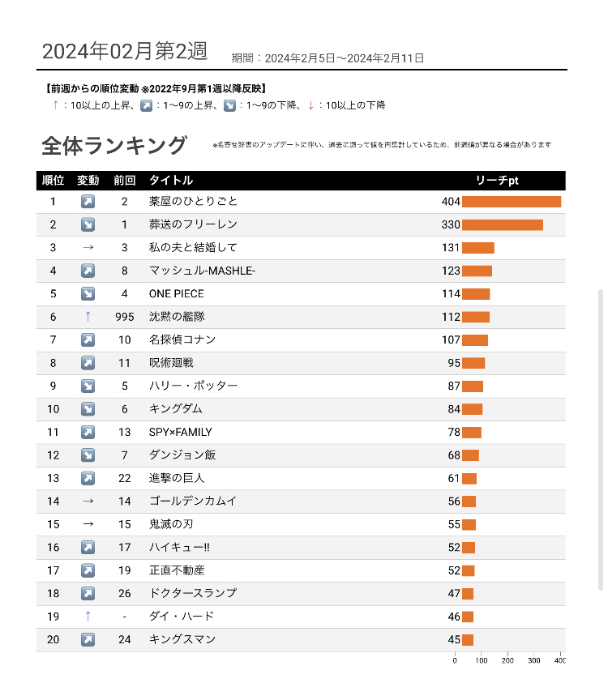Click the legend's red down arrow icon
608x700 pixels.
tap(311, 105)
